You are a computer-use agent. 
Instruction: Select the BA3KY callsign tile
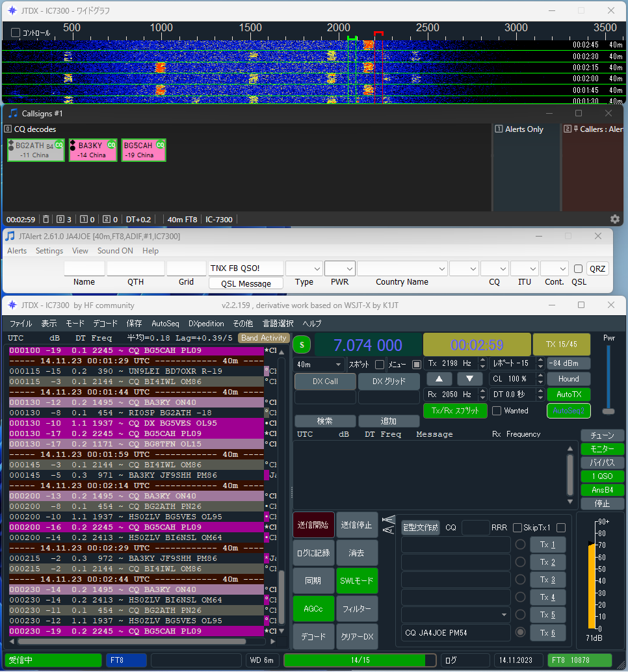point(93,150)
